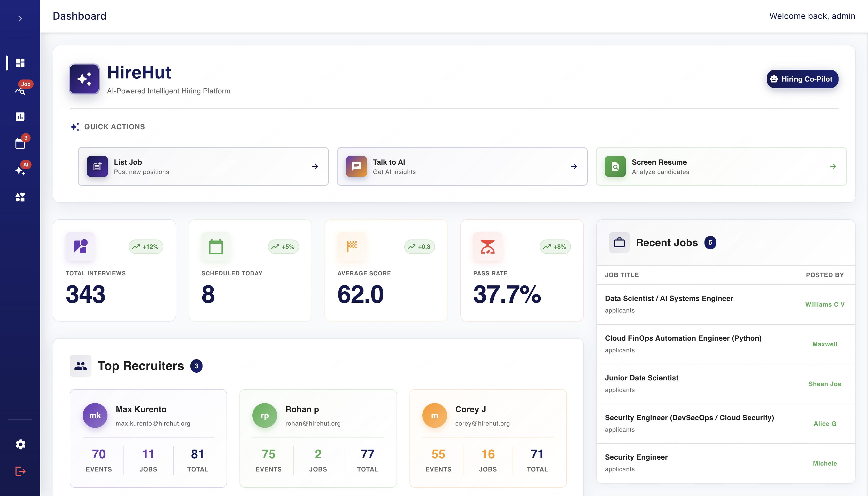Open the Job search sidebar icon
This screenshot has height=496, width=868.
pyautogui.click(x=20, y=91)
